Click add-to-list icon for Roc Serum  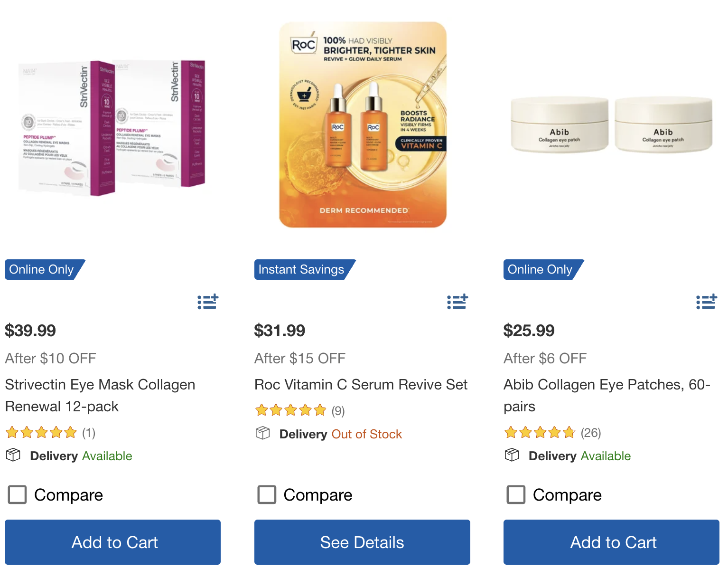[x=457, y=302]
